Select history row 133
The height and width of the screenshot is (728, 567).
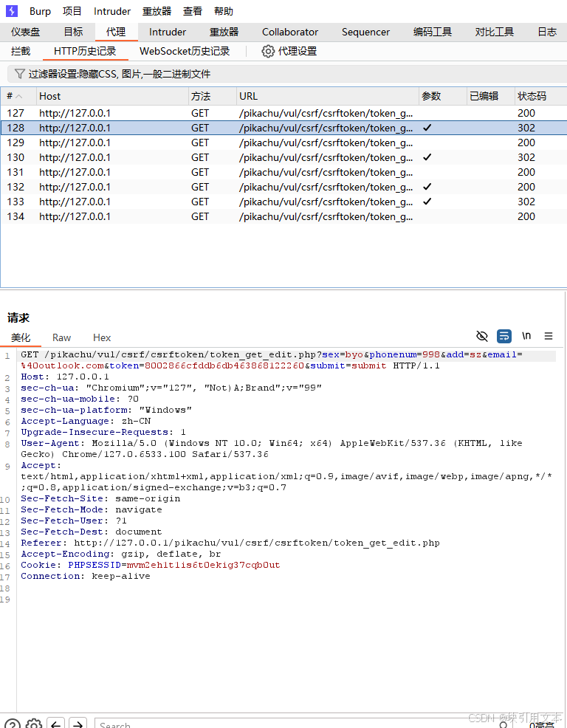(283, 202)
